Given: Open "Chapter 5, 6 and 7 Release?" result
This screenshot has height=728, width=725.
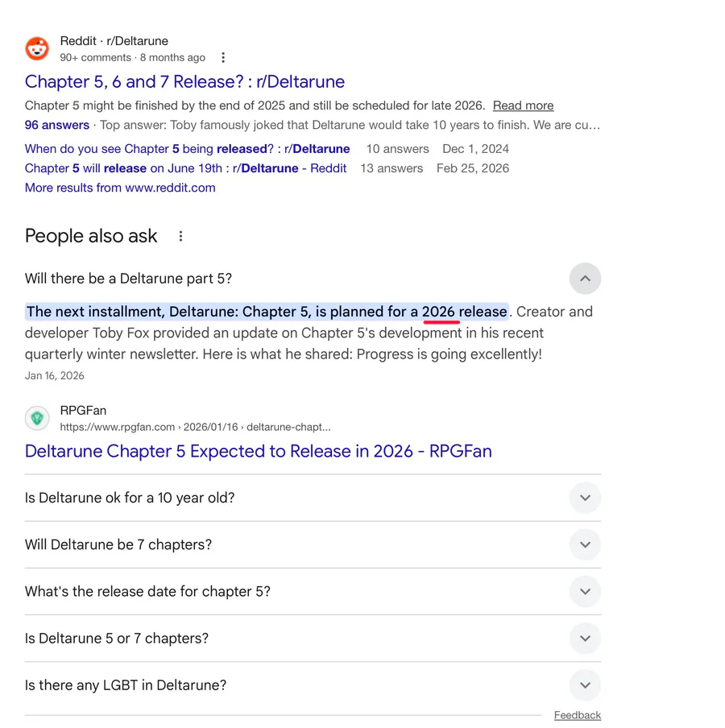Looking at the screenshot, I should (184, 81).
